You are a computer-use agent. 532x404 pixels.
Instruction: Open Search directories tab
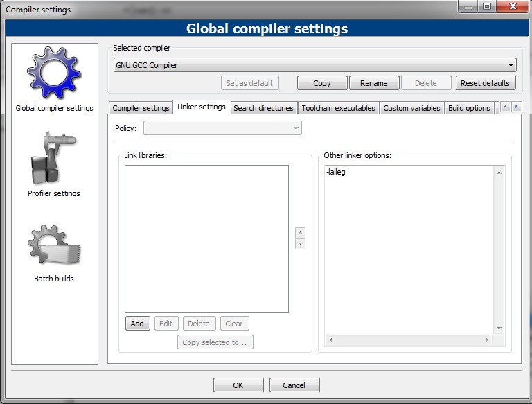pos(263,108)
